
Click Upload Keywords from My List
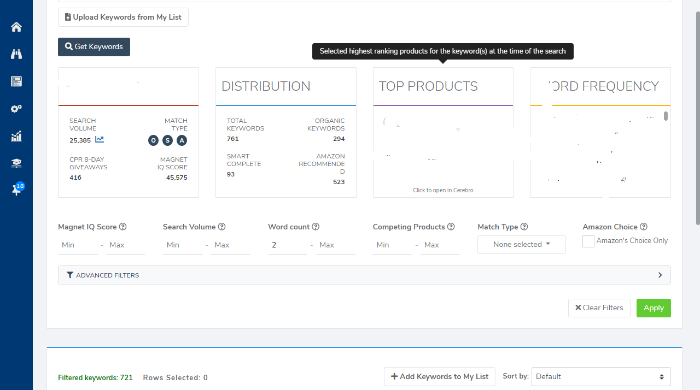123,17
